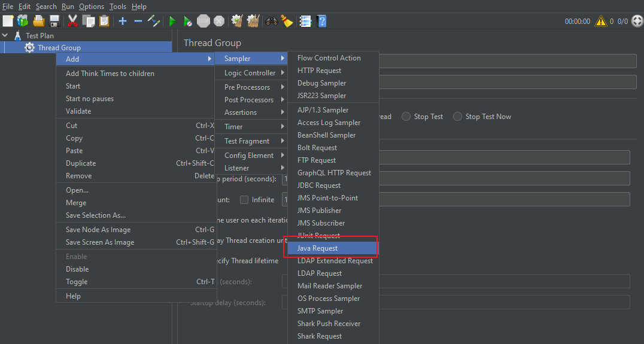Click the Save floppy disk toolbar icon
This screenshot has width=644, height=344.
[54, 21]
